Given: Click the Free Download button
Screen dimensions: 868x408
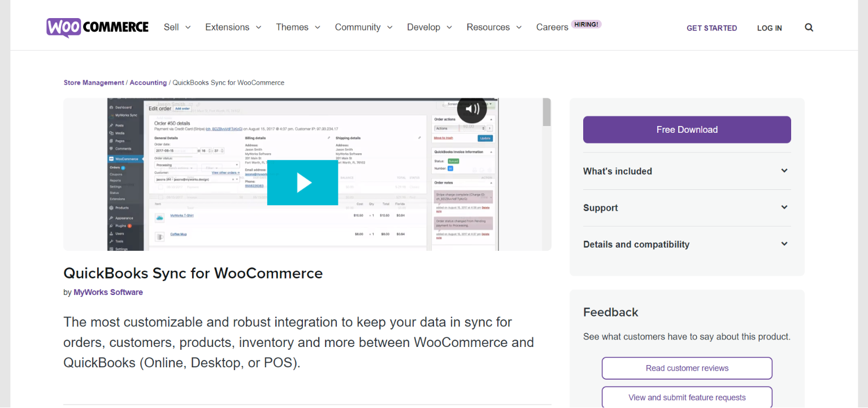Looking at the screenshot, I should 687,129.
